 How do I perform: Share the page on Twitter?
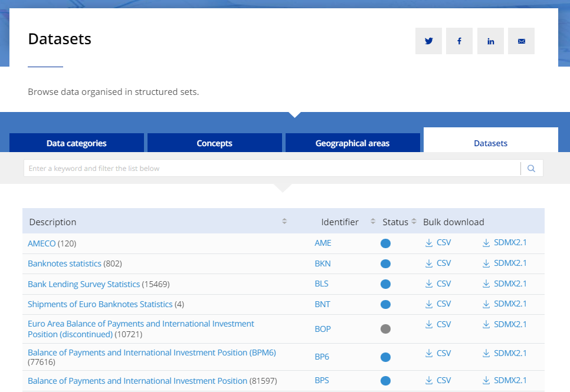coord(428,41)
